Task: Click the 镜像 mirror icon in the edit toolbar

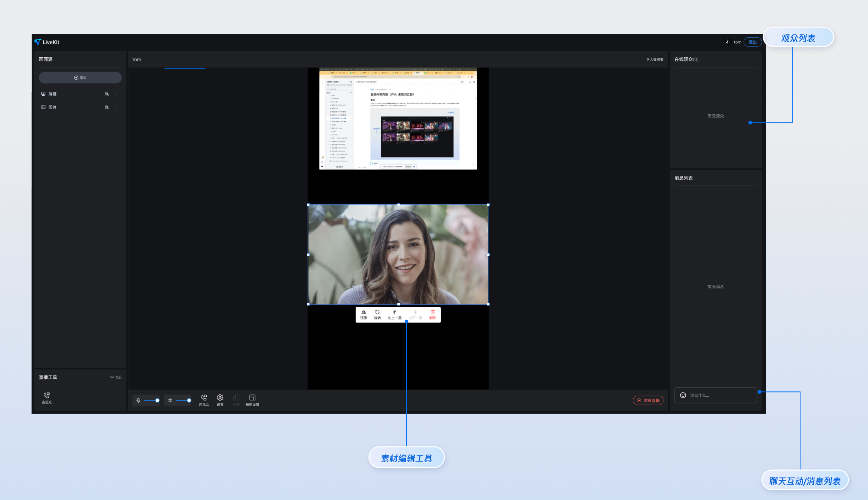Action: coord(363,313)
